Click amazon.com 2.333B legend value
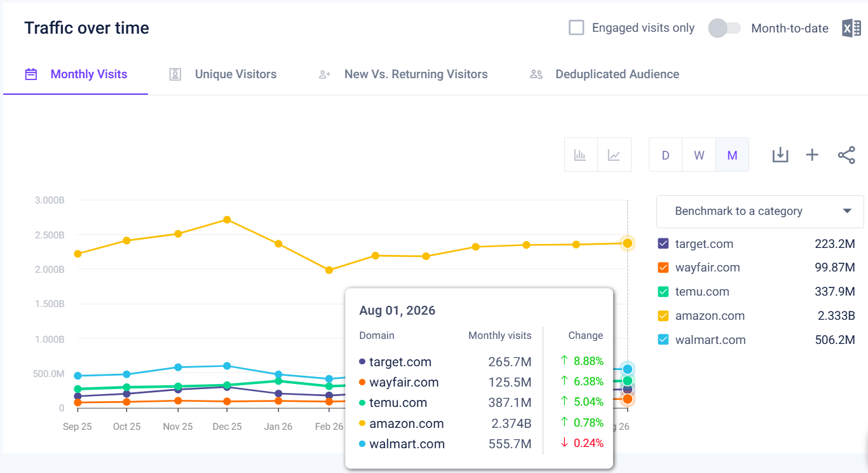 (x=836, y=316)
